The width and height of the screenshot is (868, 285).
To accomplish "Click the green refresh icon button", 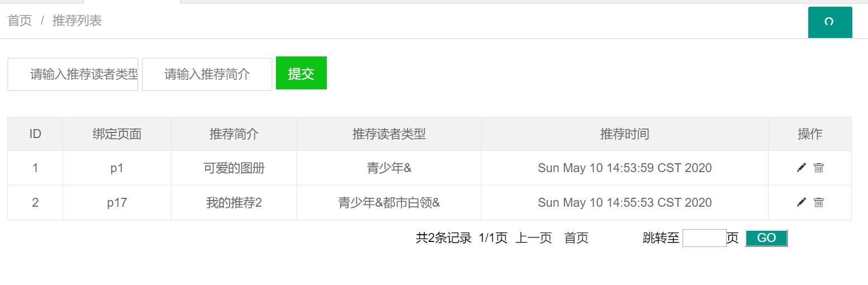I will coord(829,22).
